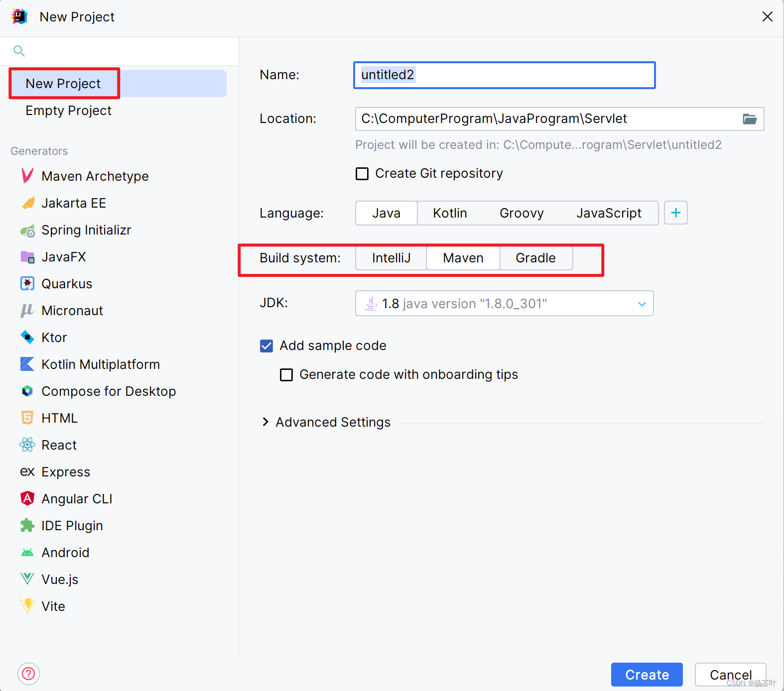Screen dimensions: 784x691
Task: Click the 'Build system:' label
Action: (x=300, y=258)
